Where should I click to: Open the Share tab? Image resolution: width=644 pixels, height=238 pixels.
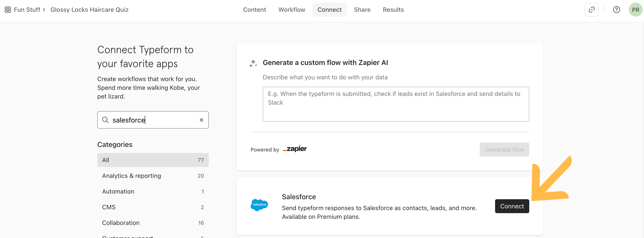[362, 10]
